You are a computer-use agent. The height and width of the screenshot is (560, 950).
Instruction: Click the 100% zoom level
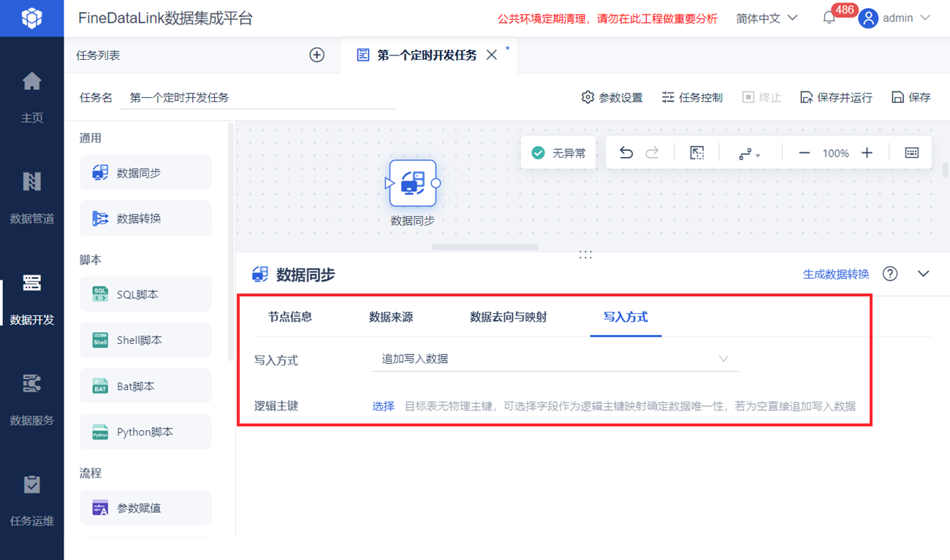pyautogui.click(x=835, y=153)
